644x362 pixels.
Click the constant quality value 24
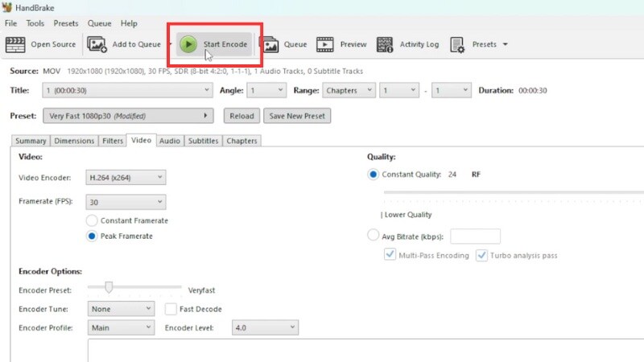[452, 175]
